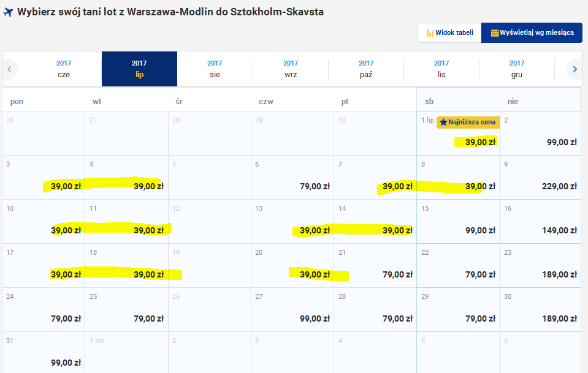Click the star icon in Najniższa cena badge
The width and height of the screenshot is (588, 373).
coord(443,122)
